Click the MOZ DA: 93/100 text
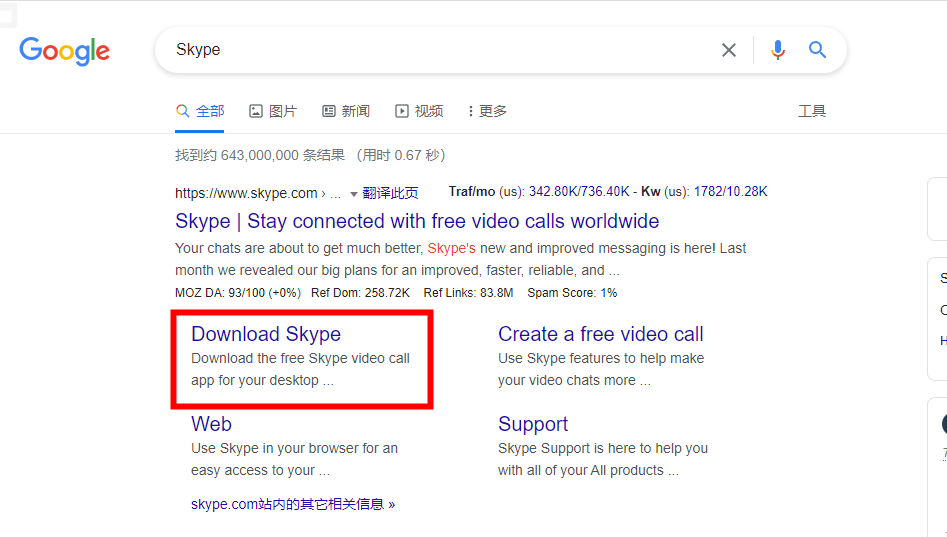The image size is (947, 537). tap(238, 293)
